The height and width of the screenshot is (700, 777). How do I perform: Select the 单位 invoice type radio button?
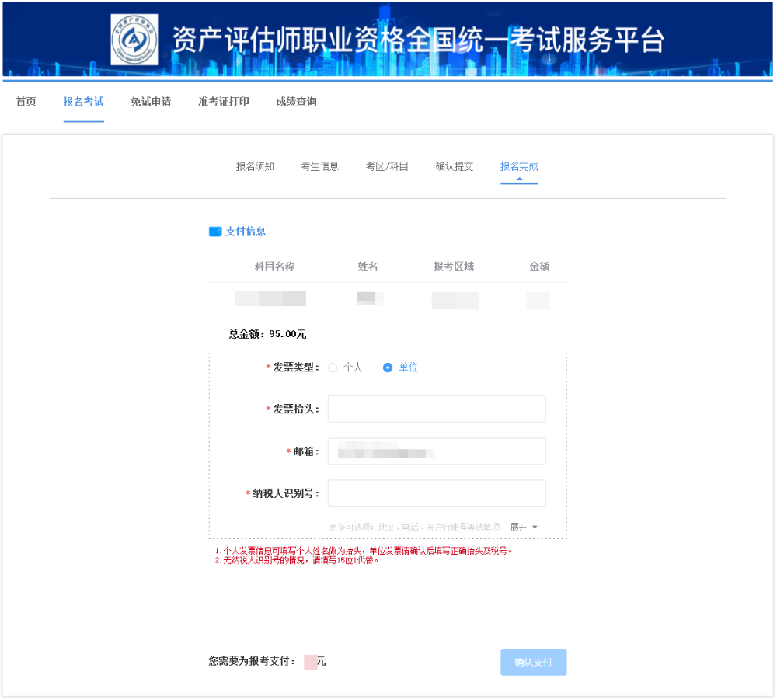click(386, 367)
